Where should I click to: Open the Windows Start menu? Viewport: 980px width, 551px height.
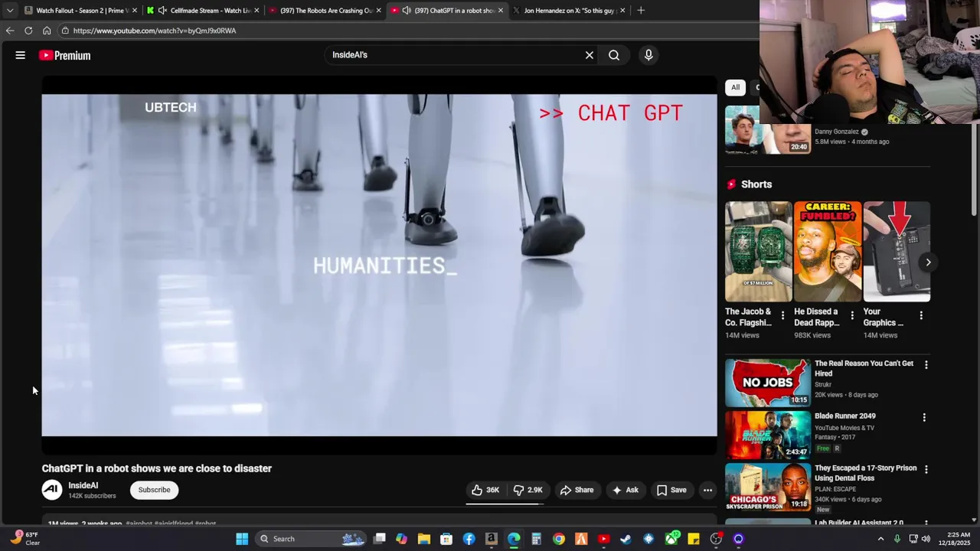(242, 539)
